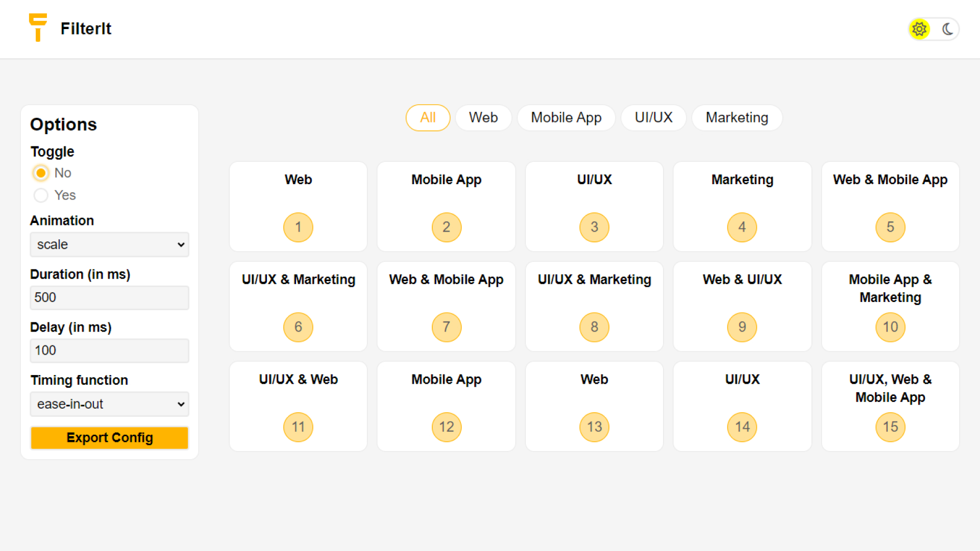
Task: Click number badge 15 circle
Action: pyautogui.click(x=890, y=427)
